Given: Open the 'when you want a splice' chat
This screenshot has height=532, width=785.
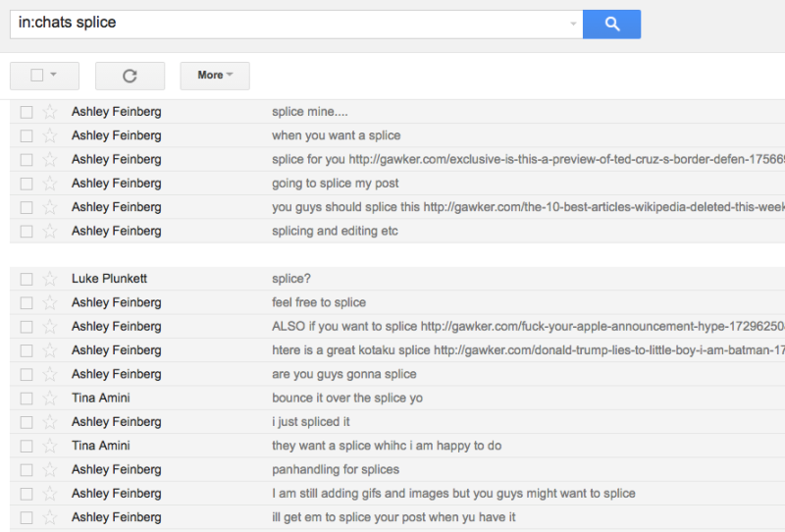Looking at the screenshot, I should [x=336, y=135].
